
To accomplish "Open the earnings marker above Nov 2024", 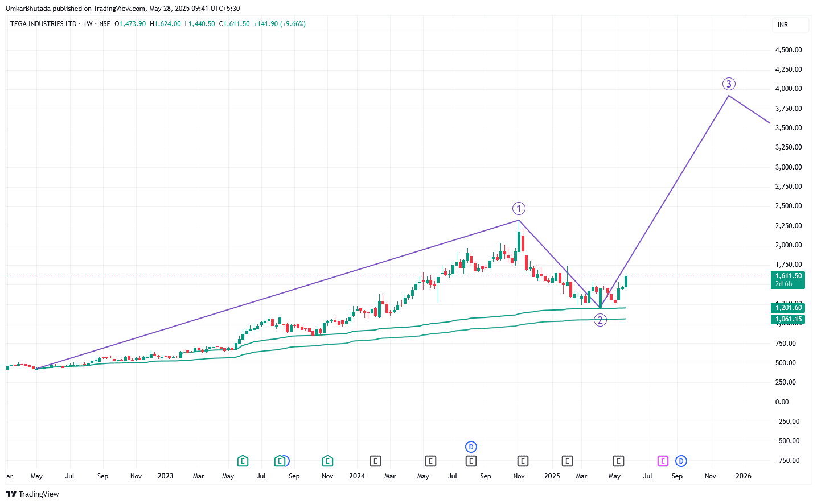I will pos(523,461).
